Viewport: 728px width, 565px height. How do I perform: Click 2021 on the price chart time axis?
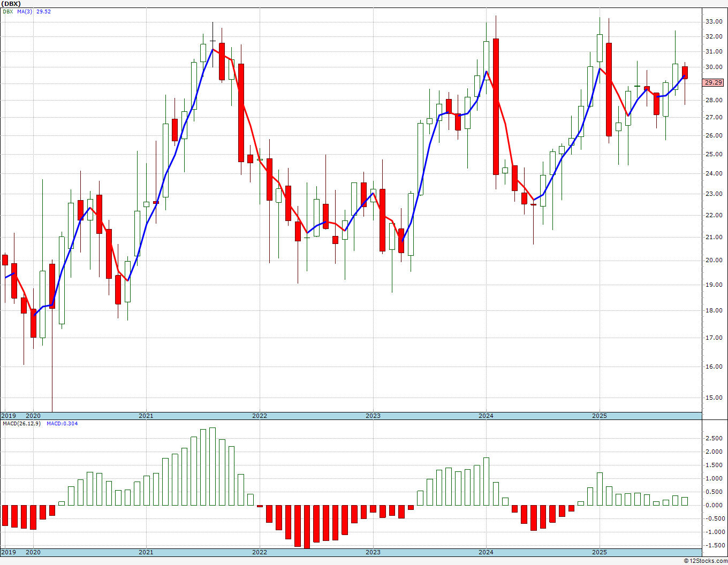[x=146, y=416]
